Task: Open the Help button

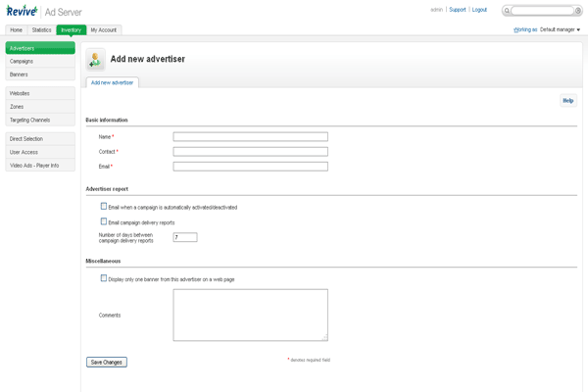Action: click(568, 101)
